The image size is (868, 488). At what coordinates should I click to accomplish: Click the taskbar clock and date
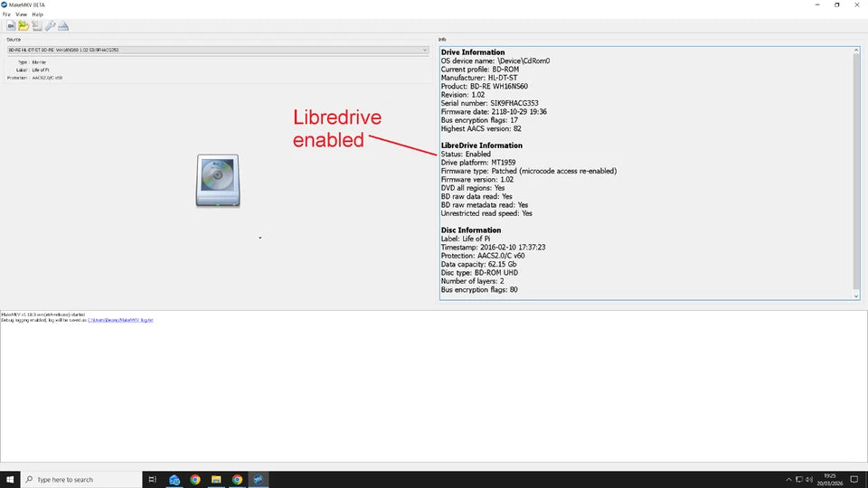pos(829,479)
